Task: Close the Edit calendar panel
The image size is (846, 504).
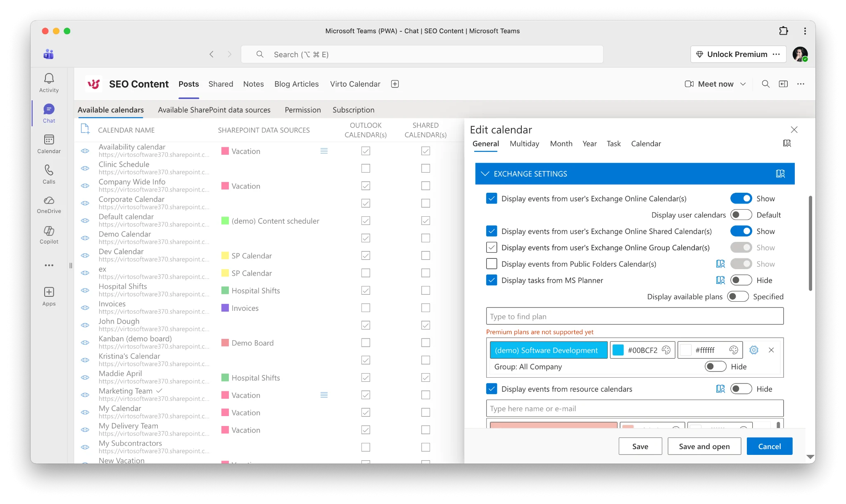Action: tap(794, 130)
